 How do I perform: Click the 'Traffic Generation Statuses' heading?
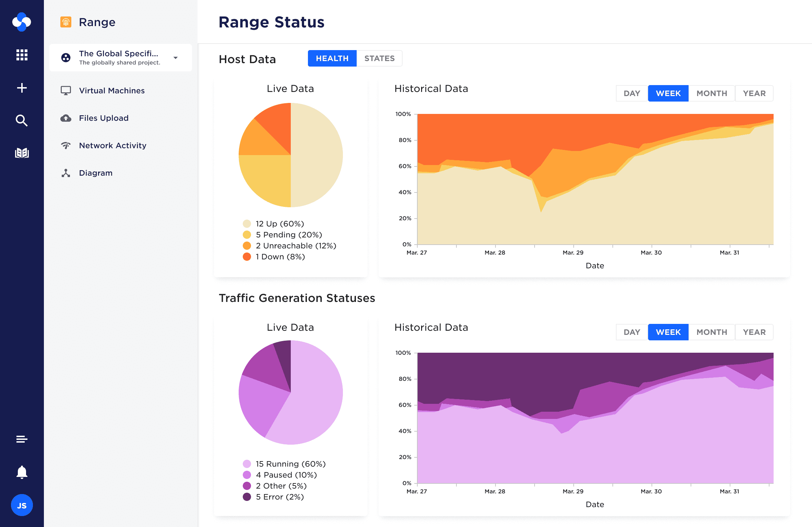[x=297, y=298]
